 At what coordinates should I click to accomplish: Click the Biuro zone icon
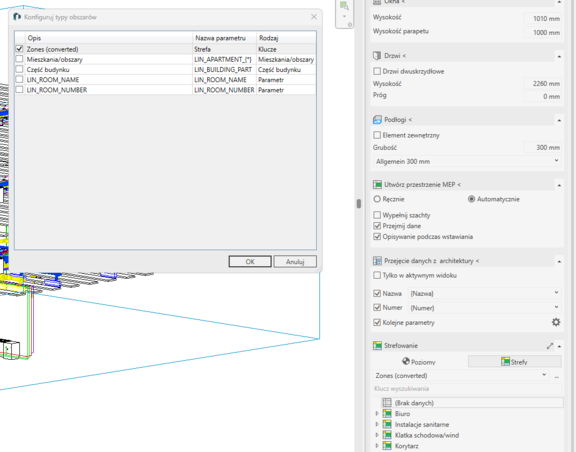pos(387,414)
